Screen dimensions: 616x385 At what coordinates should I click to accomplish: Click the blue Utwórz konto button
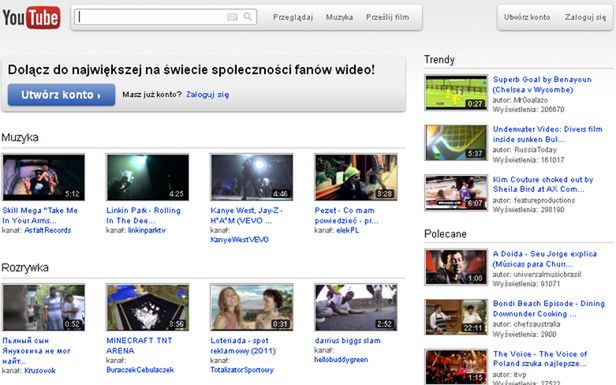click(61, 95)
